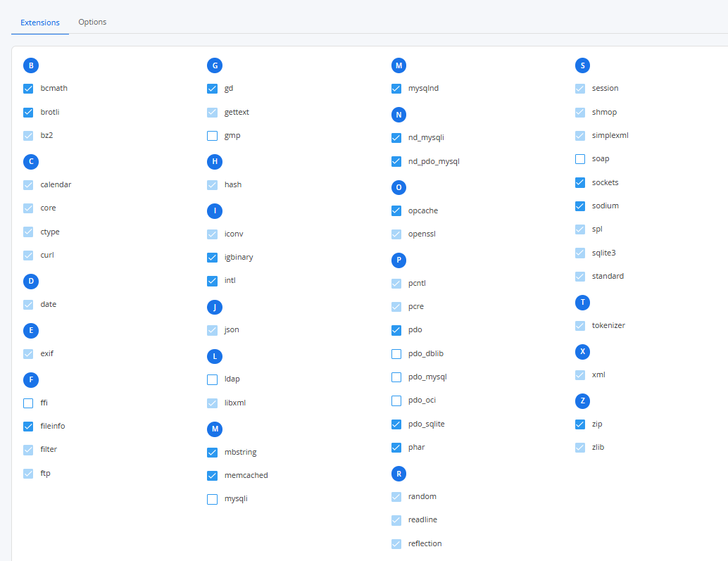728x561 pixels.
Task: Toggle the igbinary checkbox
Action: tap(212, 258)
